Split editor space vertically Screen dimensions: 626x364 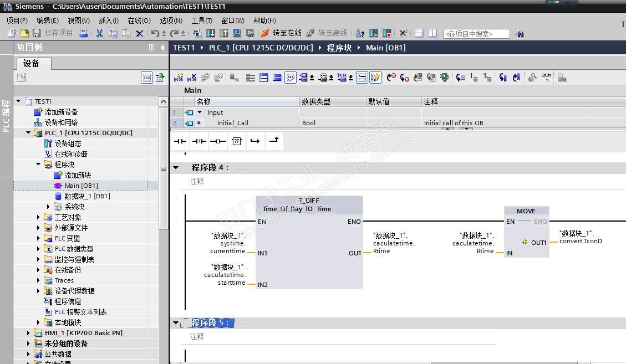pyautogui.click(x=432, y=33)
